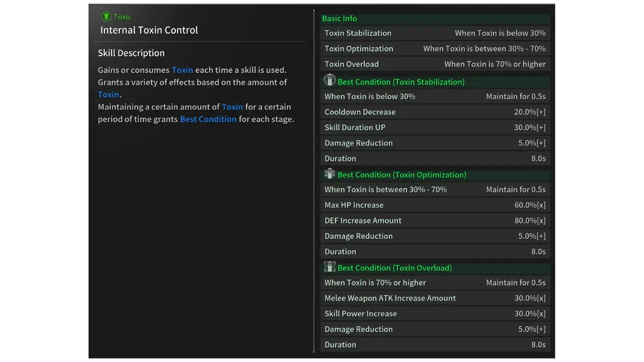Click the Toxic skill emblem beside the element label
The width and height of the screenshot is (644, 362).
click(107, 17)
